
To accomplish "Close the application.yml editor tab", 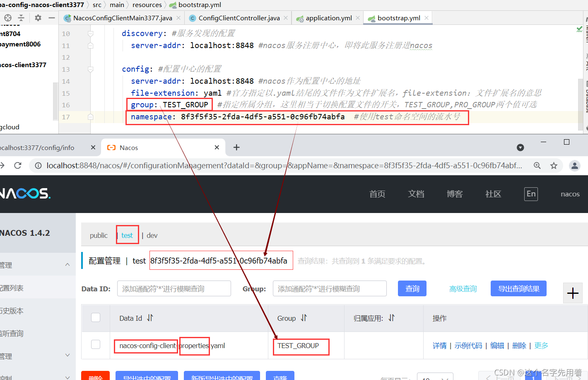I will pos(358,18).
